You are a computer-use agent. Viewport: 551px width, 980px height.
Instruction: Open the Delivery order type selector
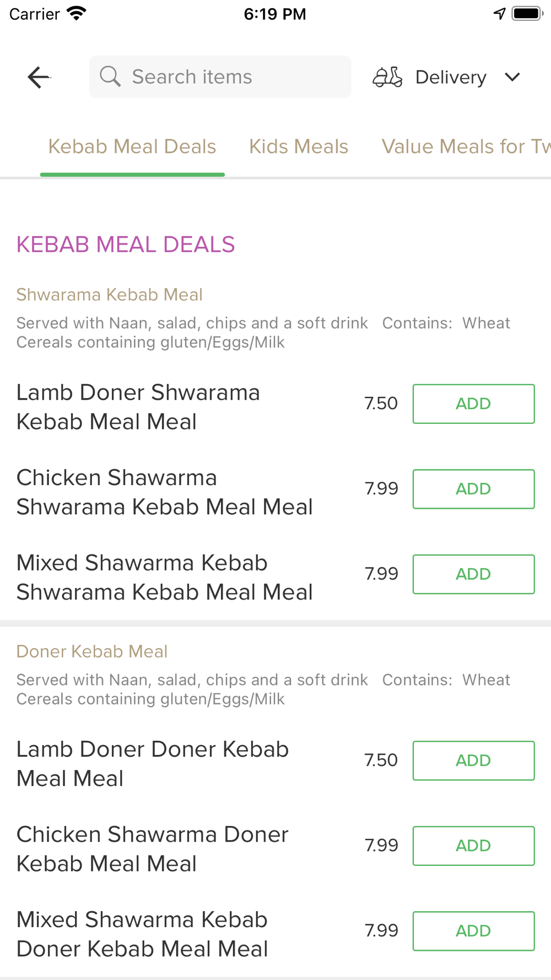click(451, 77)
